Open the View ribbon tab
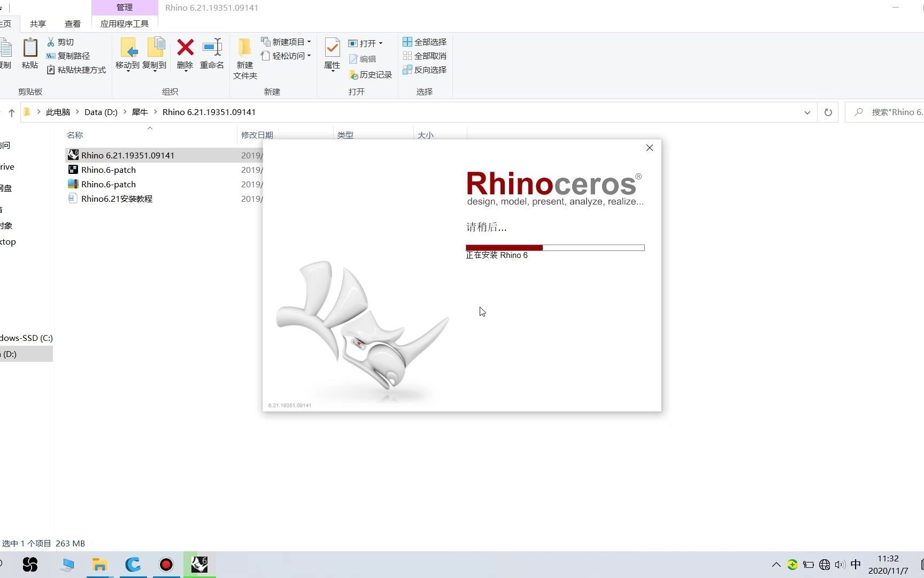This screenshot has height=578, width=924. 73,24
